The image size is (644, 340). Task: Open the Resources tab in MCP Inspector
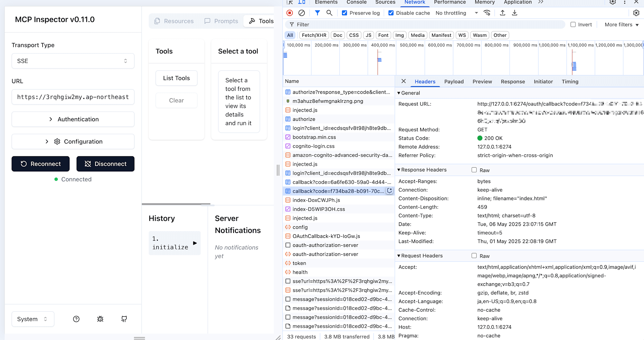click(174, 21)
